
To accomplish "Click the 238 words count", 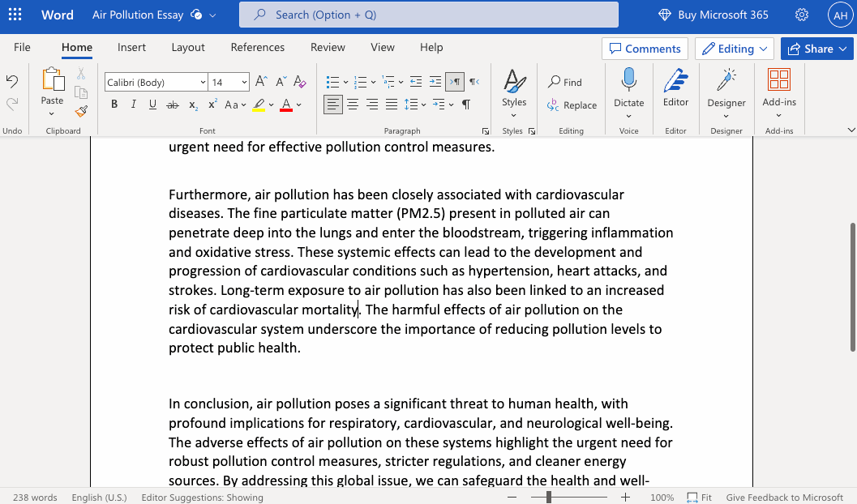I will 35,498.
